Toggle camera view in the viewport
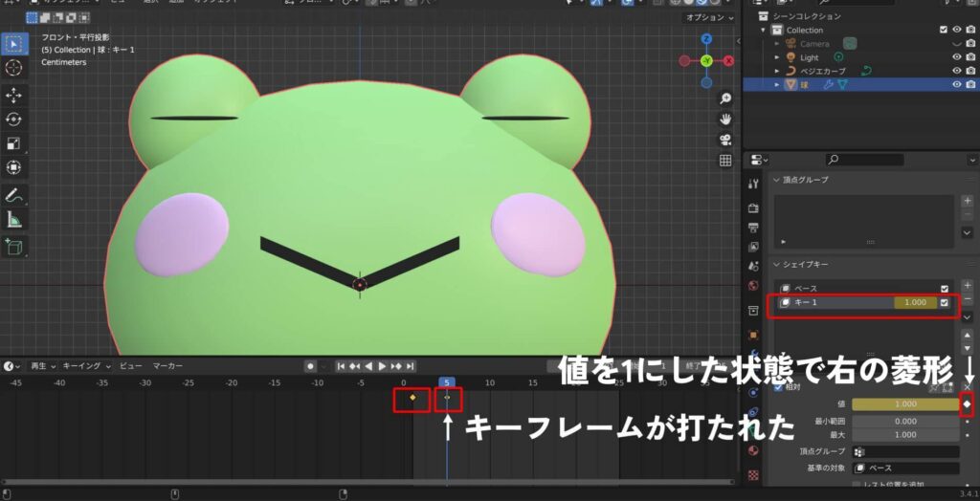Screen dimensions: 980x501 [x=725, y=140]
